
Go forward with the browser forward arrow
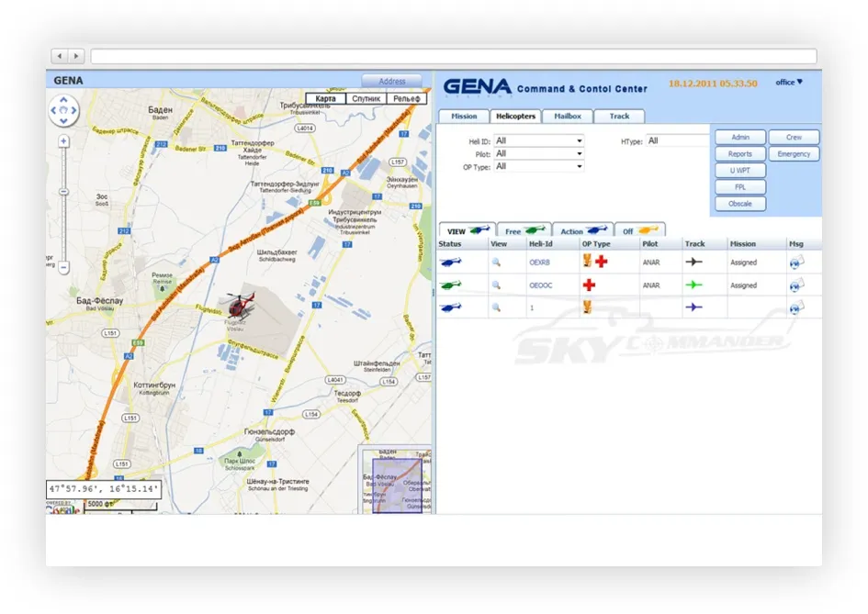(x=76, y=56)
